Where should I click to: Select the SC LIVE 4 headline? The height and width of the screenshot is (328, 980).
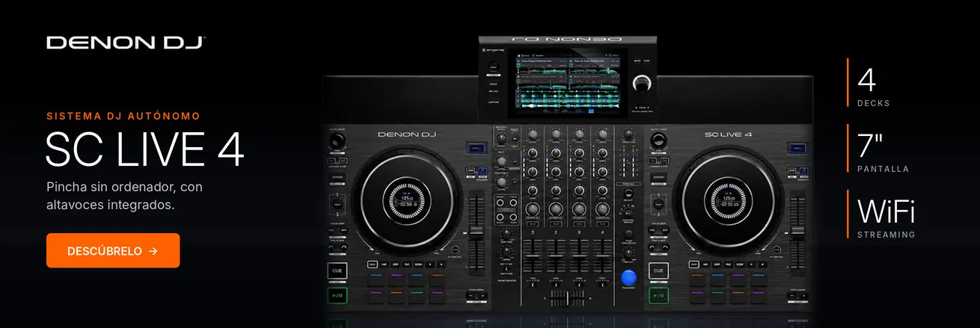pos(145,149)
